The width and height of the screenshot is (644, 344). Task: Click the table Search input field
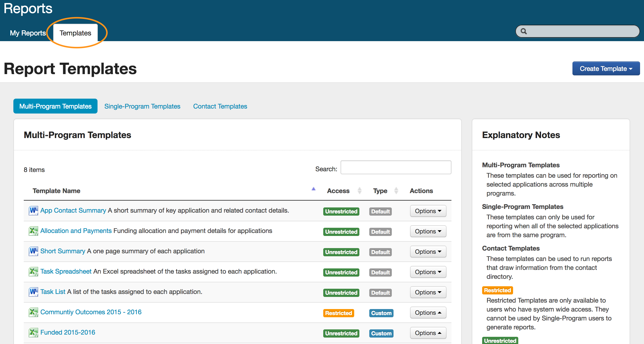(396, 168)
